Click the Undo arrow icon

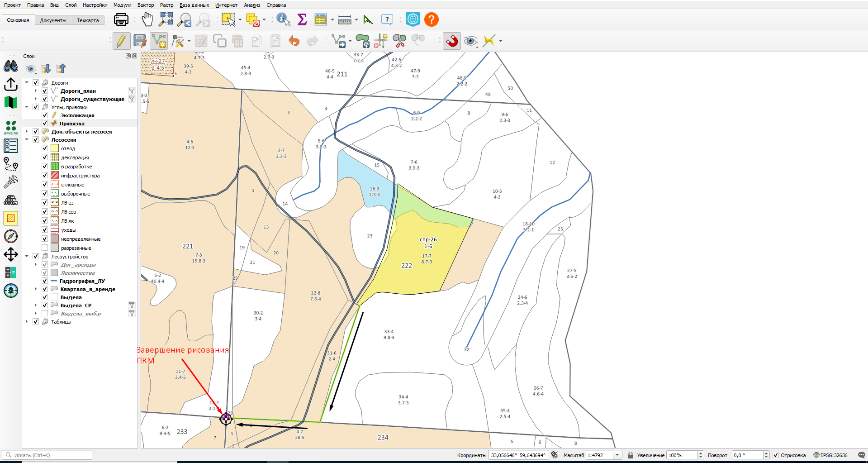294,41
